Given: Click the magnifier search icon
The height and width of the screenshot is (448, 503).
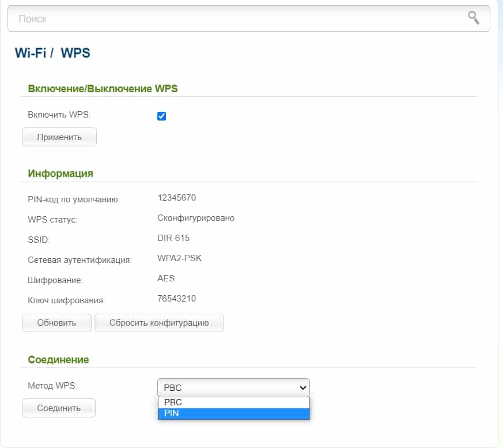Looking at the screenshot, I should point(474,18).
